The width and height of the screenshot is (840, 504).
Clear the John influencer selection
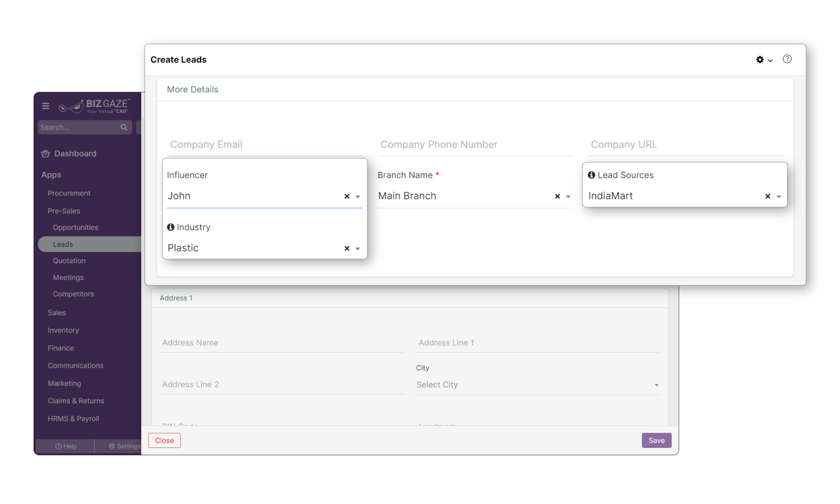click(x=347, y=197)
